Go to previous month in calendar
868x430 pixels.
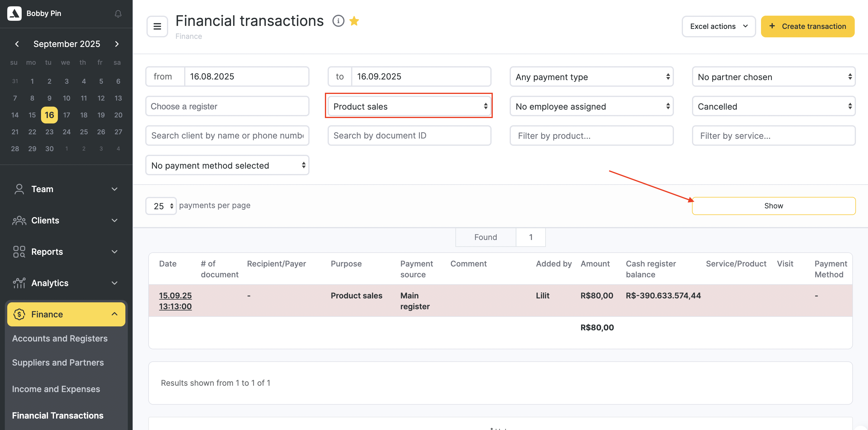point(17,44)
